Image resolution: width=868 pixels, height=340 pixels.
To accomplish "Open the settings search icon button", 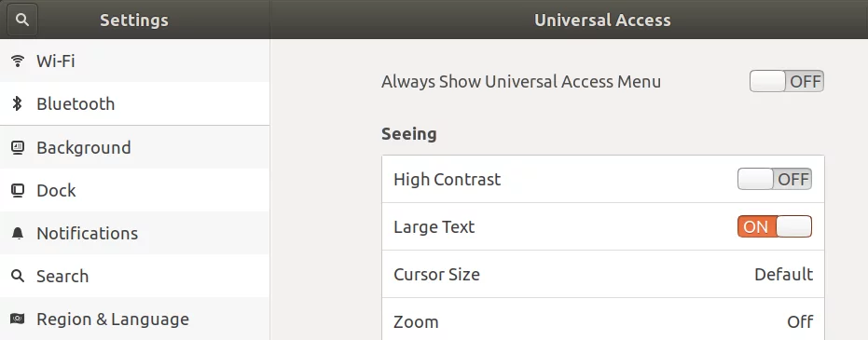I will (22, 20).
